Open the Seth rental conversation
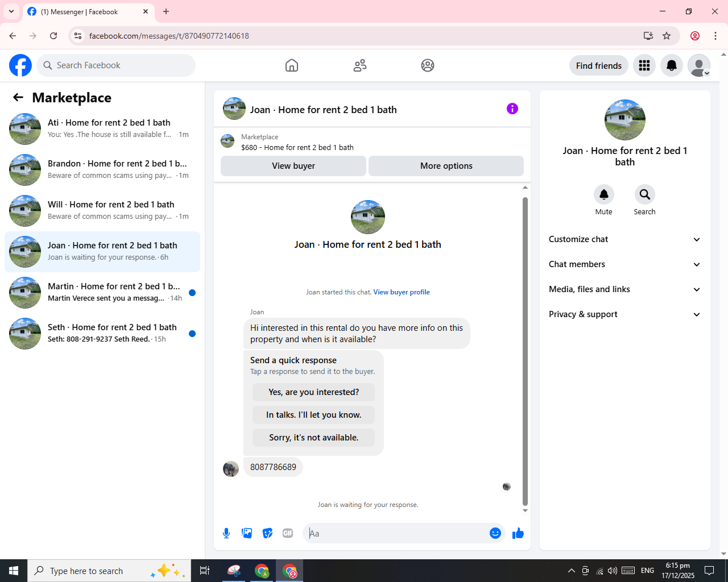 point(102,334)
